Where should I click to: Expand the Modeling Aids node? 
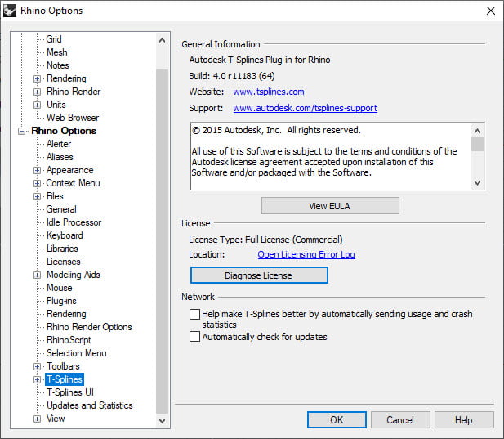[x=38, y=275]
